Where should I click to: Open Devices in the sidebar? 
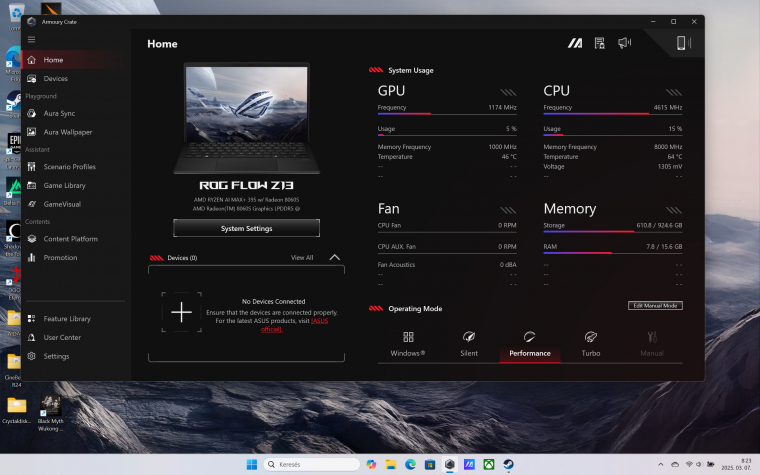(x=73, y=79)
